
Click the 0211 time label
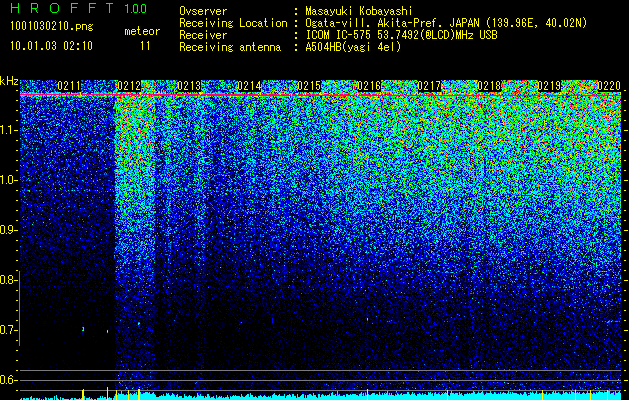pos(69,86)
